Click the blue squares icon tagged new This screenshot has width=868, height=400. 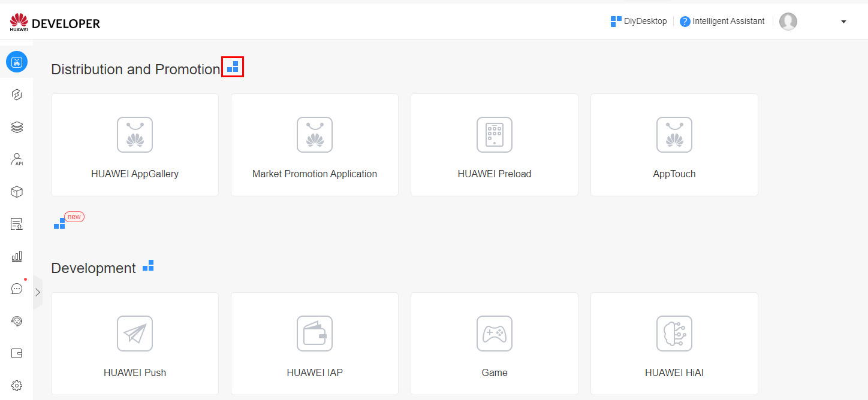click(x=59, y=223)
